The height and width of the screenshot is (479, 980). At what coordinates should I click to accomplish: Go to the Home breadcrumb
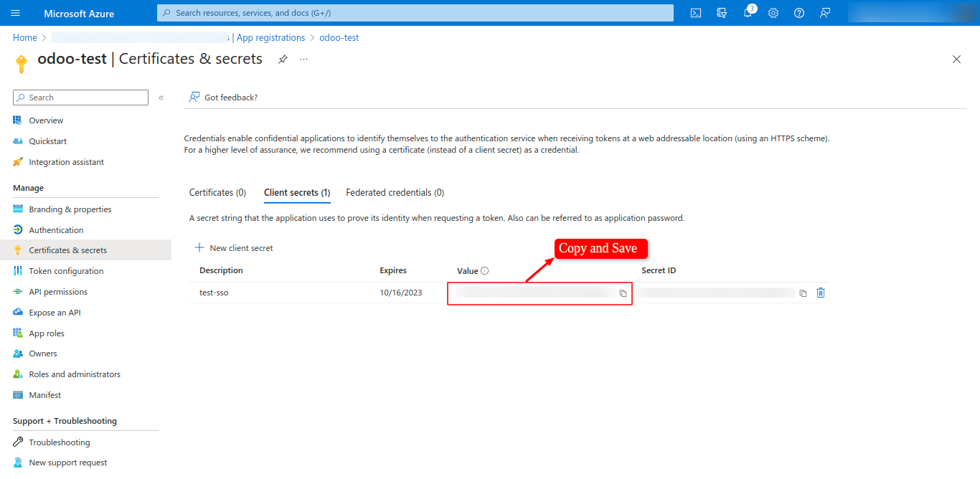(x=25, y=38)
